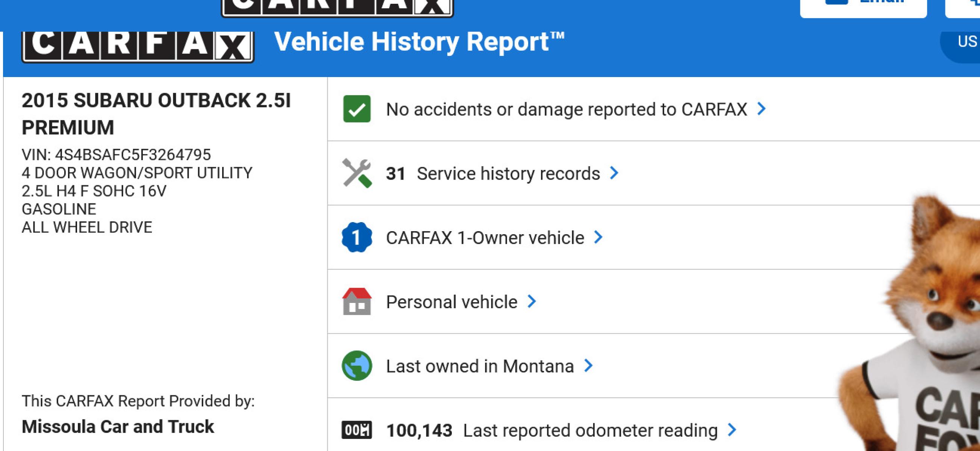Open the 31 Service history records link
The width and height of the screenshot is (980, 451).
tap(493, 174)
